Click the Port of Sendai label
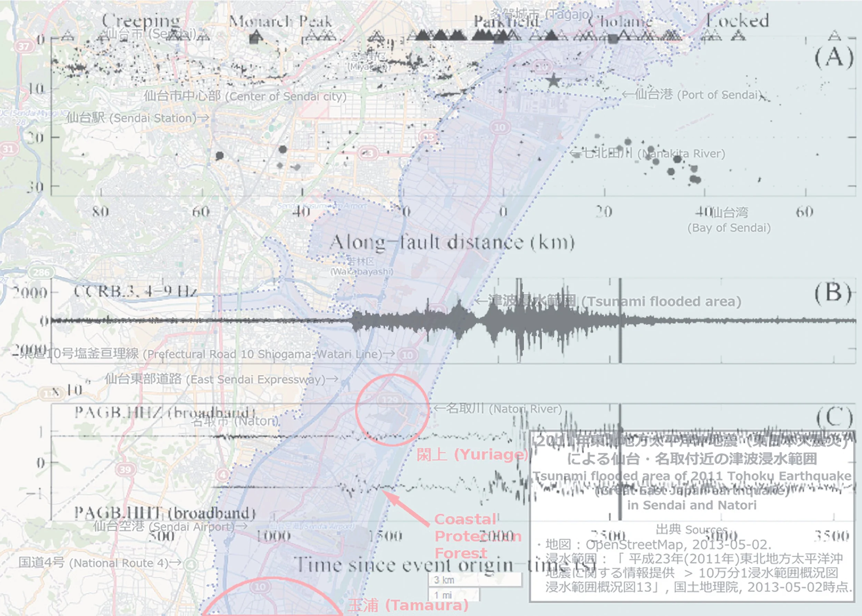 [692, 95]
